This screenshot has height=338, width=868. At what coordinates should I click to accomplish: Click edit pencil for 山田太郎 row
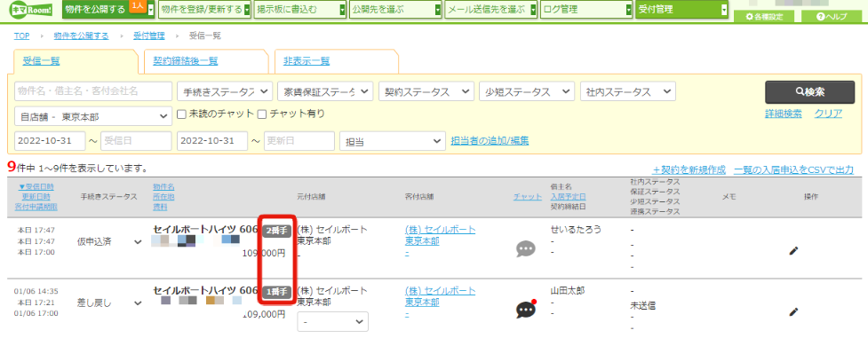[x=794, y=312]
